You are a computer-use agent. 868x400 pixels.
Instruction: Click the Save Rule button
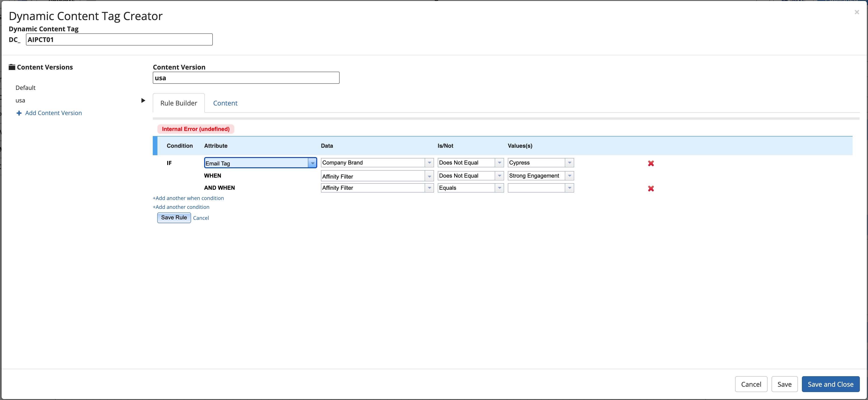click(x=174, y=218)
